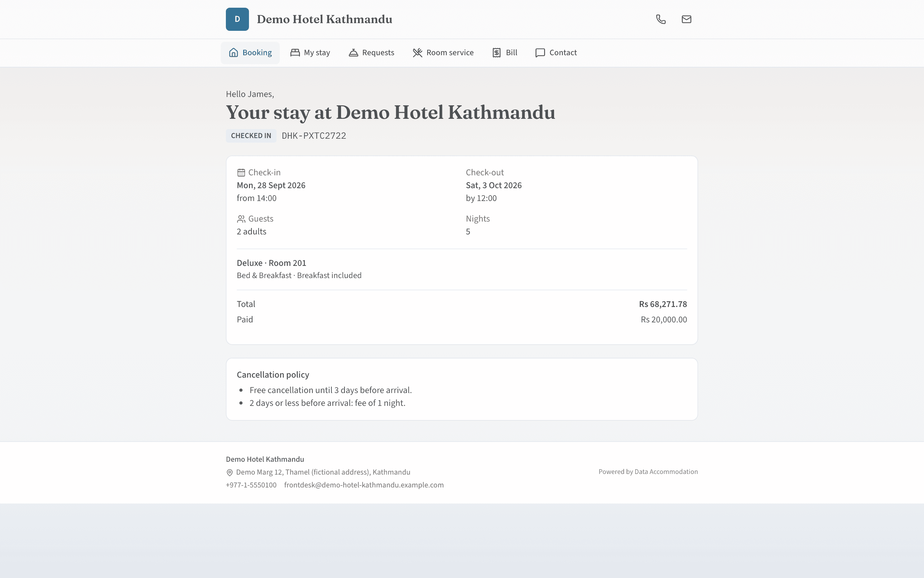Click the Total label in the booking card
Image resolution: width=924 pixels, height=578 pixels.
click(x=246, y=304)
